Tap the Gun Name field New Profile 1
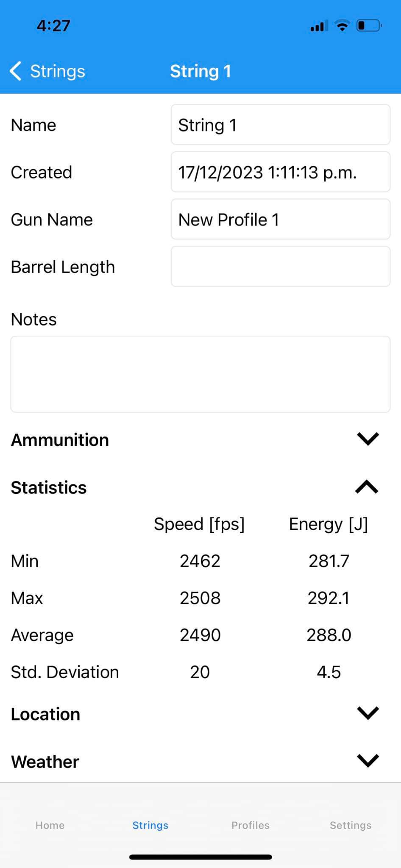The height and width of the screenshot is (868, 401). [x=281, y=220]
